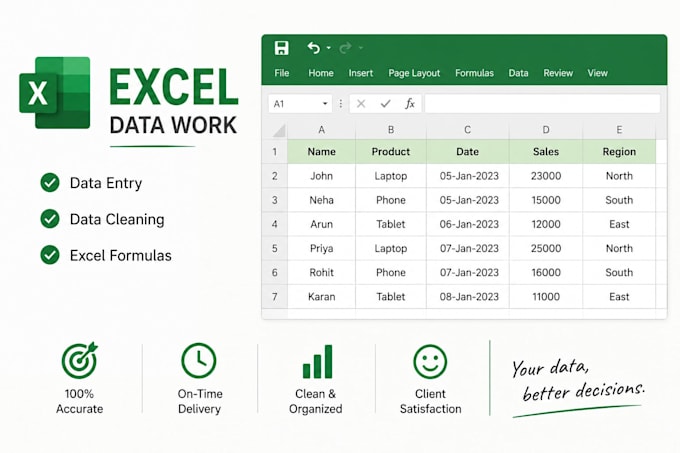Select the sales value '23000'
680x453 pixels.
(546, 176)
